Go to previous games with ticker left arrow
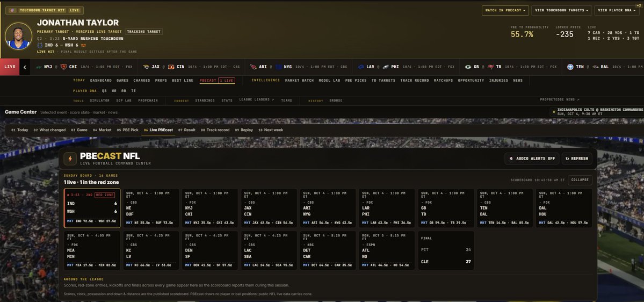 tap(25, 67)
